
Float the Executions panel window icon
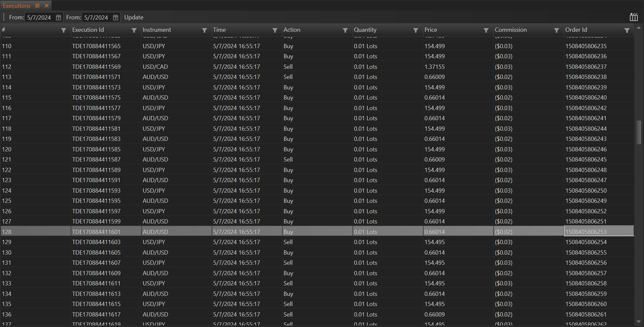[37, 6]
